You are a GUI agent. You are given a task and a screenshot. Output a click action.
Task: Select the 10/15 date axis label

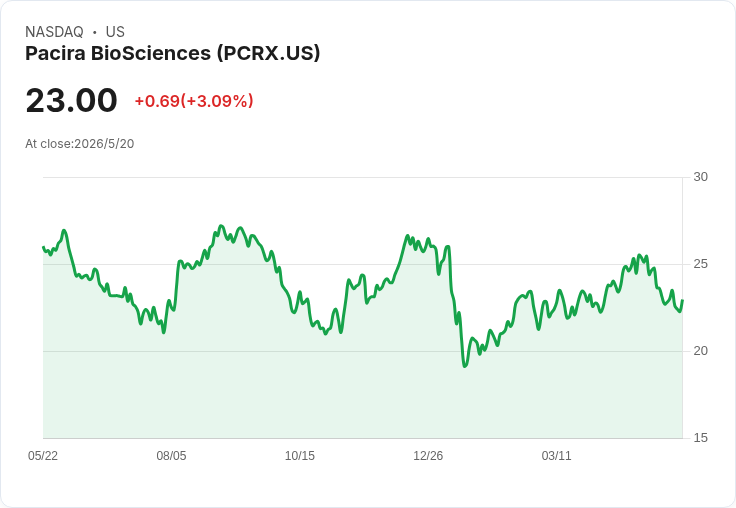[x=299, y=455]
